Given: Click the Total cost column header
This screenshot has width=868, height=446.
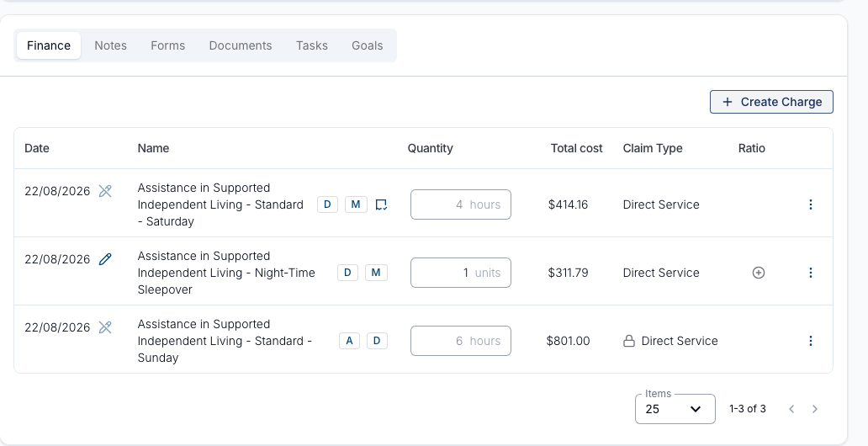Looking at the screenshot, I should (x=576, y=148).
